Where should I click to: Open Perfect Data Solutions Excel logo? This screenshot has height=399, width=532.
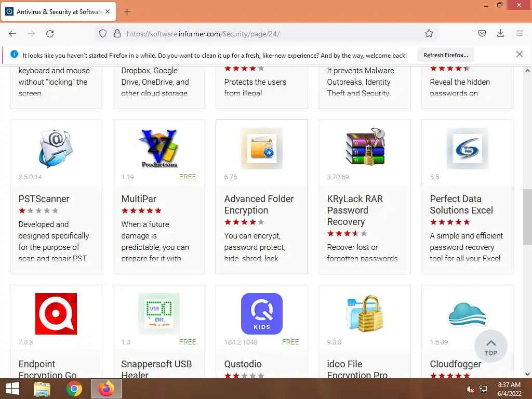[x=468, y=149]
